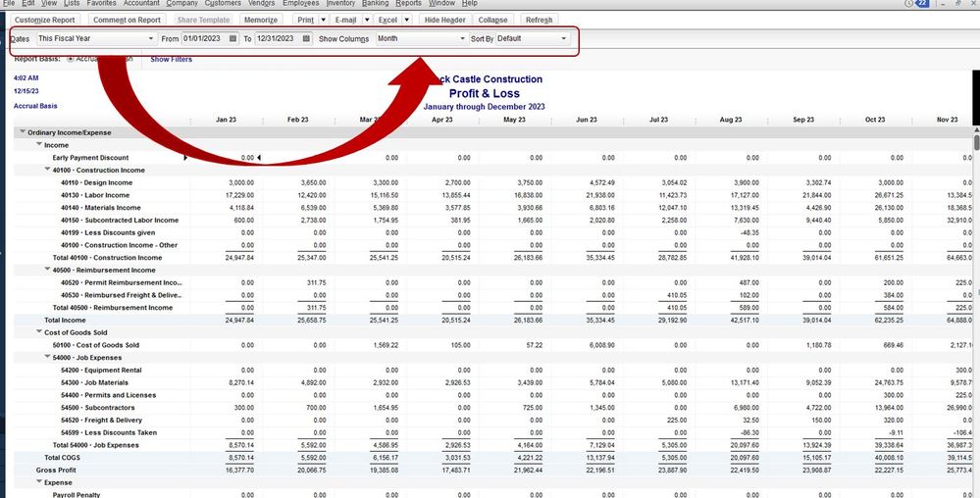Select the Accrual report basis radio
The width and height of the screenshot is (980, 498).
70,59
